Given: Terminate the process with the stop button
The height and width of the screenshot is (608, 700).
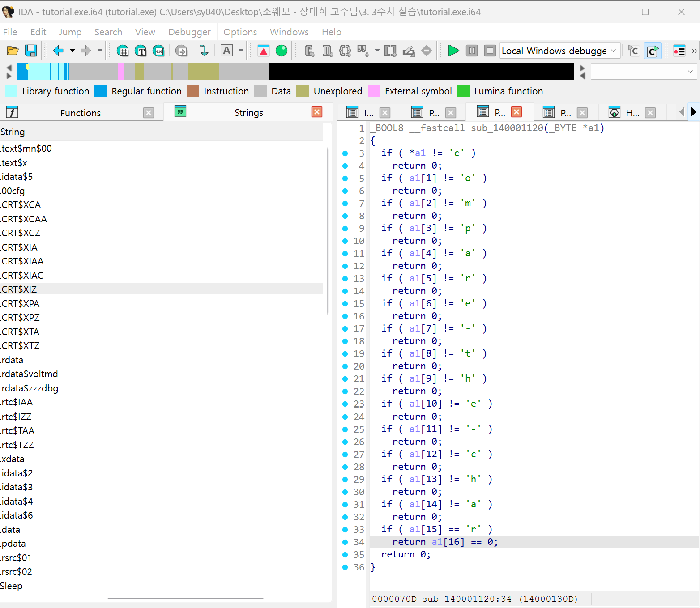Looking at the screenshot, I should [x=490, y=51].
